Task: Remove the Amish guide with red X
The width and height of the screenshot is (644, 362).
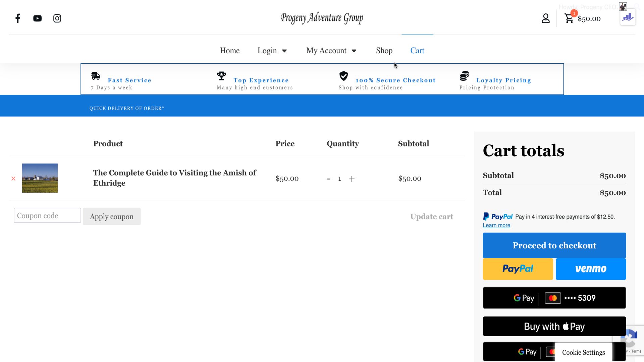Action: point(13,179)
